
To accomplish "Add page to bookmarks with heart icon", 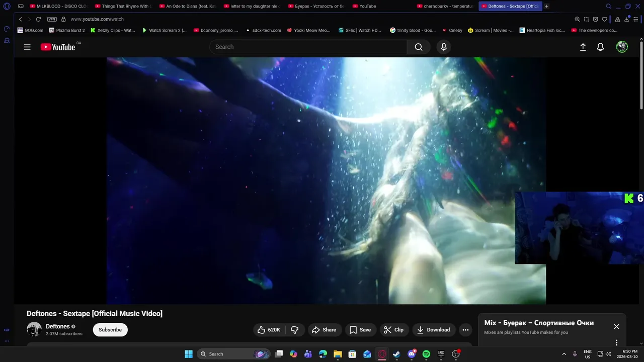I will [605, 19].
